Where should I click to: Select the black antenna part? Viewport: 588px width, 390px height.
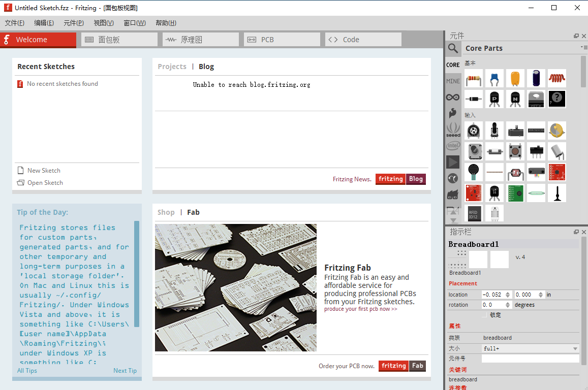tap(557, 193)
